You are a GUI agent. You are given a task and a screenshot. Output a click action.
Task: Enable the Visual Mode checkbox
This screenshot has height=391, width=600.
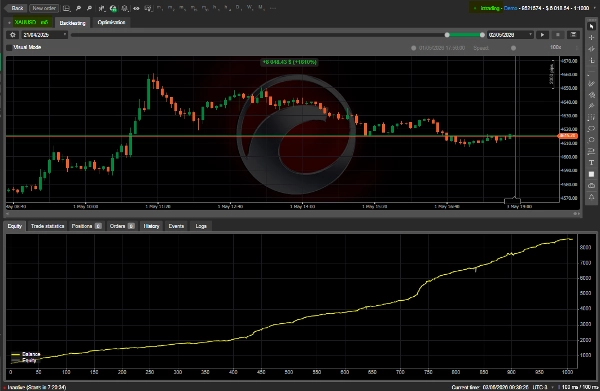click(x=9, y=47)
